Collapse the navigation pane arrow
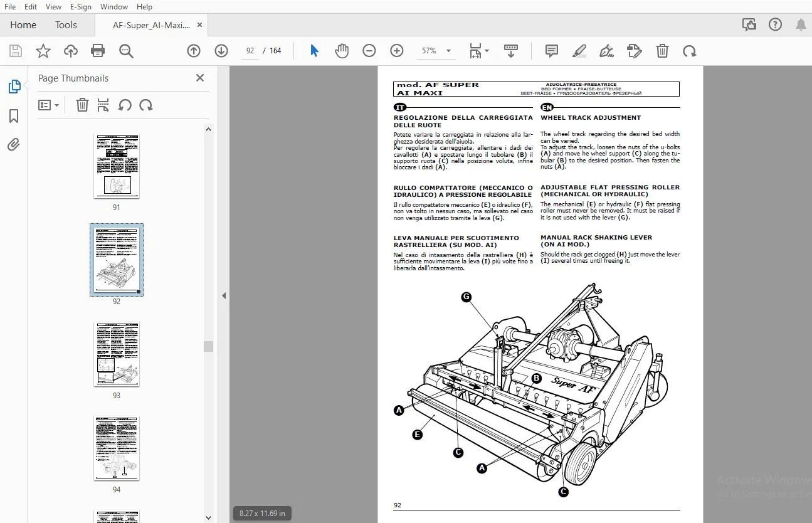The width and height of the screenshot is (812, 523). pos(224,296)
